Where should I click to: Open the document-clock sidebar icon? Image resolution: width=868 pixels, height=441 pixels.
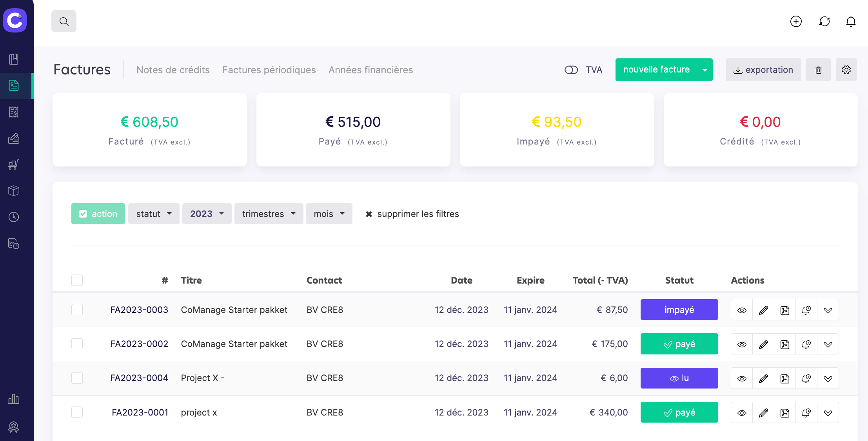pyautogui.click(x=14, y=244)
